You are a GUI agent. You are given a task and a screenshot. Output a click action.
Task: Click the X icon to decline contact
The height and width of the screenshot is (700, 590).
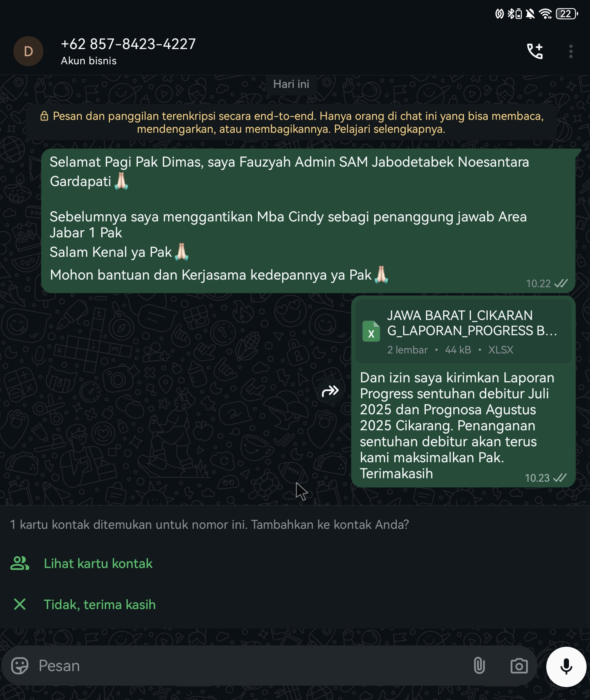(x=20, y=604)
